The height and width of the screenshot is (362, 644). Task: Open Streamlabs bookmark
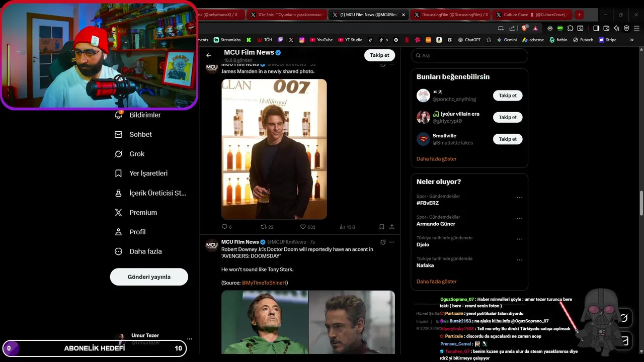[x=227, y=40]
